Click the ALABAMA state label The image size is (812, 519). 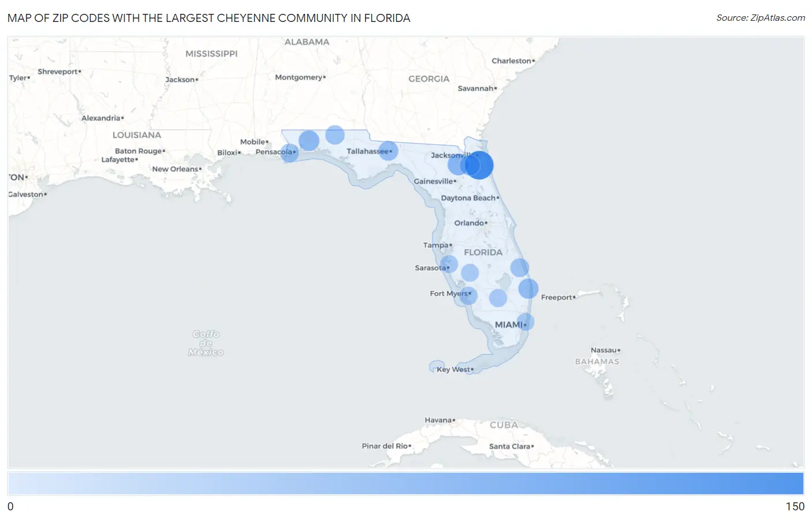click(307, 42)
